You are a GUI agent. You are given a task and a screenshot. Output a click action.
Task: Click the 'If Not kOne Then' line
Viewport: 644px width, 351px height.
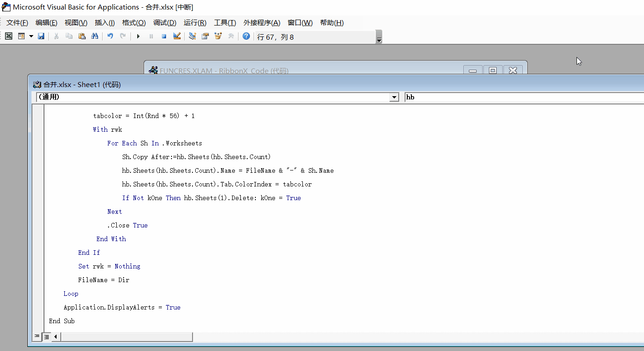coord(211,198)
